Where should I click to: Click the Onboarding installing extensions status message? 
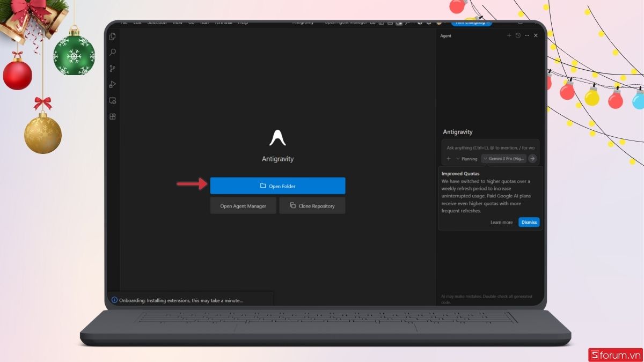click(x=181, y=300)
